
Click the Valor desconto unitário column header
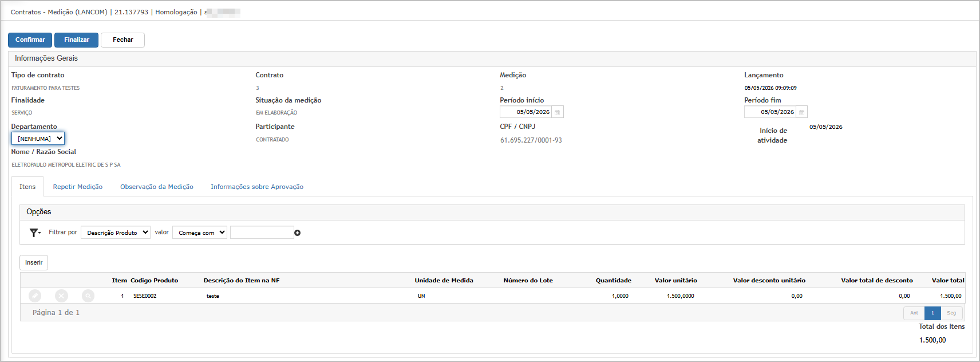pyautogui.click(x=769, y=281)
